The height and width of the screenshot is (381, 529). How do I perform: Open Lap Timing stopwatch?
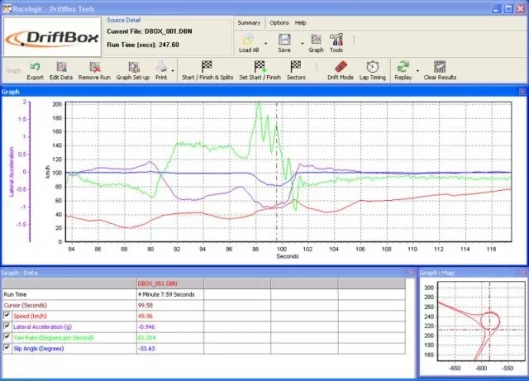(x=372, y=67)
